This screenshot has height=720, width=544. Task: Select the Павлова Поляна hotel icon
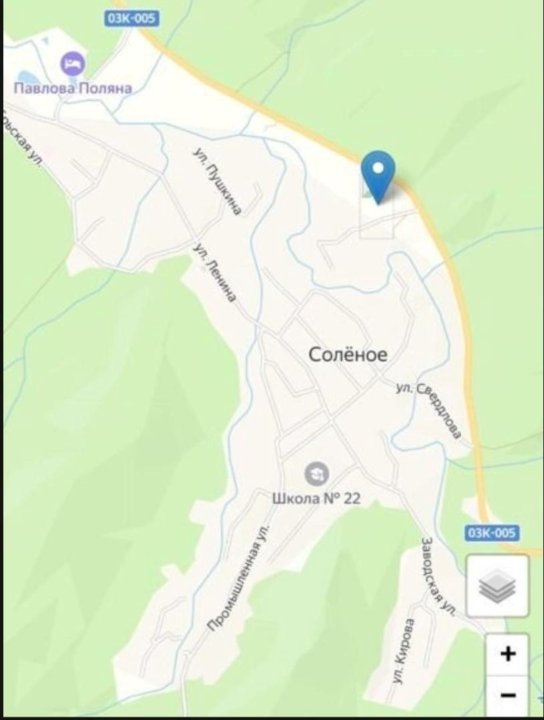(73, 64)
